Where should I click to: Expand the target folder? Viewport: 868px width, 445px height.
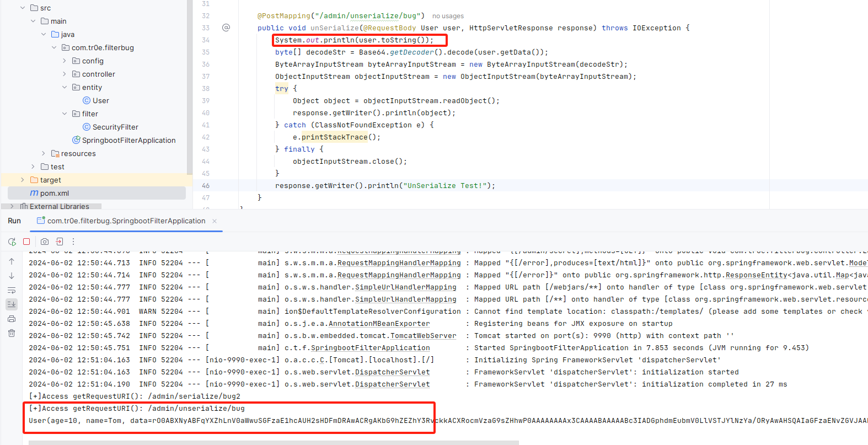pos(23,180)
